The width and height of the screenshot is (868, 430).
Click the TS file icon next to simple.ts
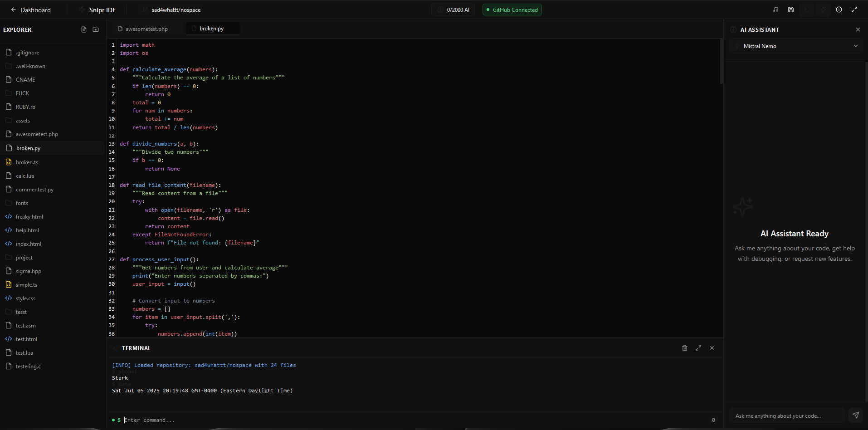click(x=9, y=284)
